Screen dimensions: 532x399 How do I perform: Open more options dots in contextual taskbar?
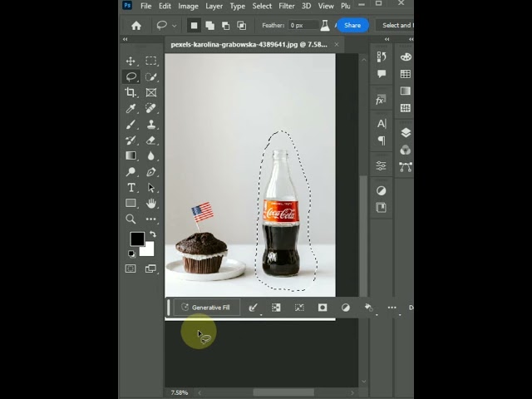[392, 308]
